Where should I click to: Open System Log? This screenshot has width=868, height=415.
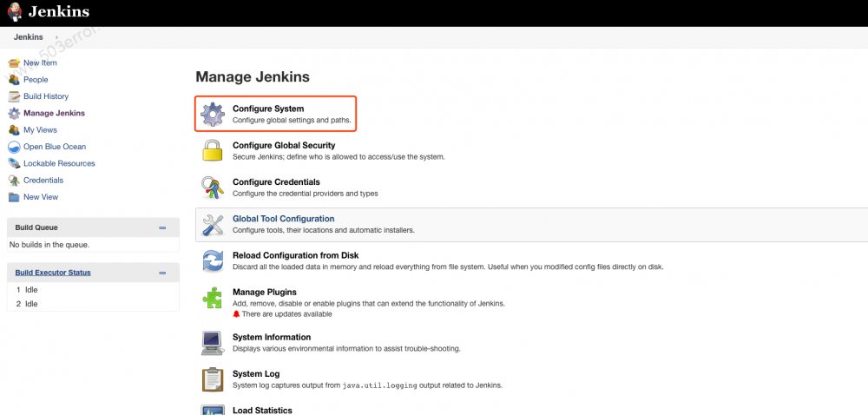pyautogui.click(x=256, y=373)
